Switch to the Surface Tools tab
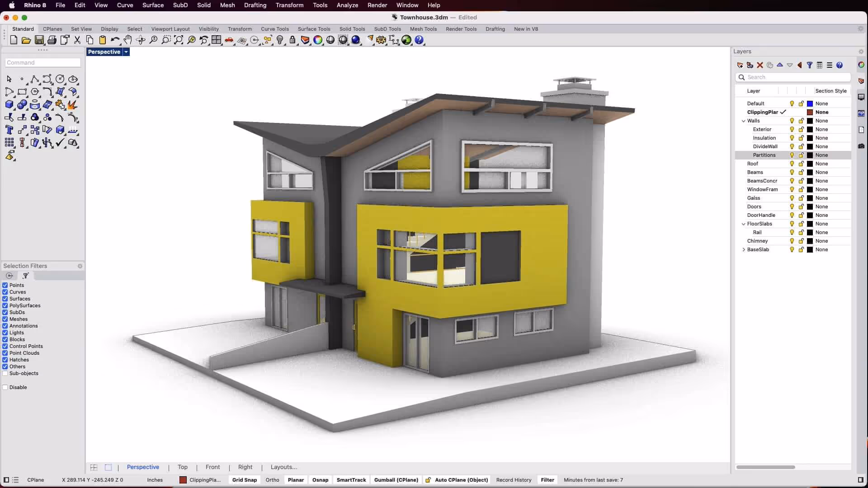This screenshot has width=868, height=488. coord(314,29)
